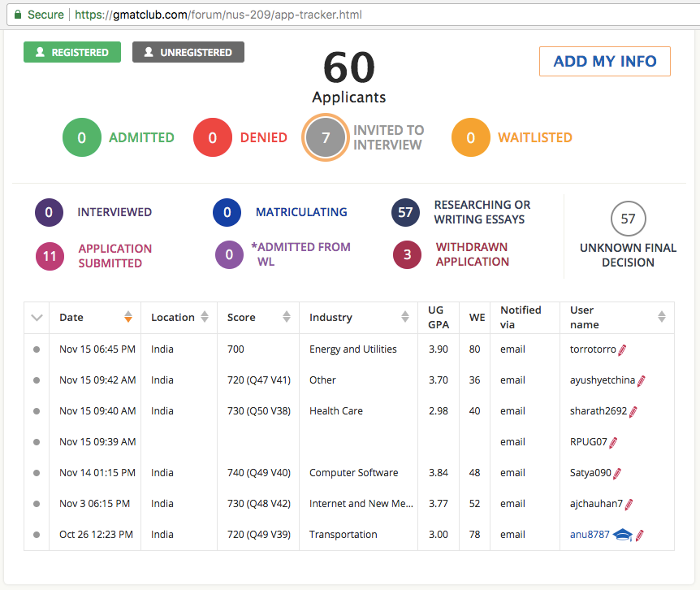Sort the table by Date column
The height and width of the screenshot is (590, 700).
[x=127, y=317]
